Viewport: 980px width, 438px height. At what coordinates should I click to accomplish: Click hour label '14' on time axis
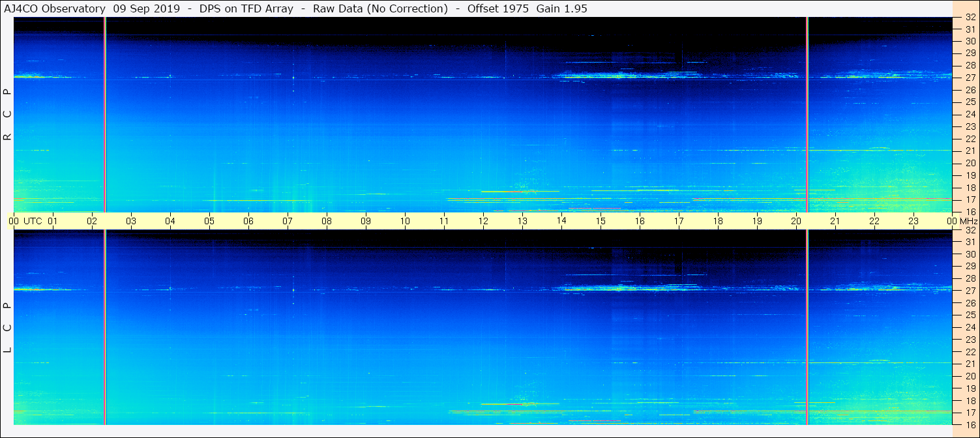click(x=561, y=221)
